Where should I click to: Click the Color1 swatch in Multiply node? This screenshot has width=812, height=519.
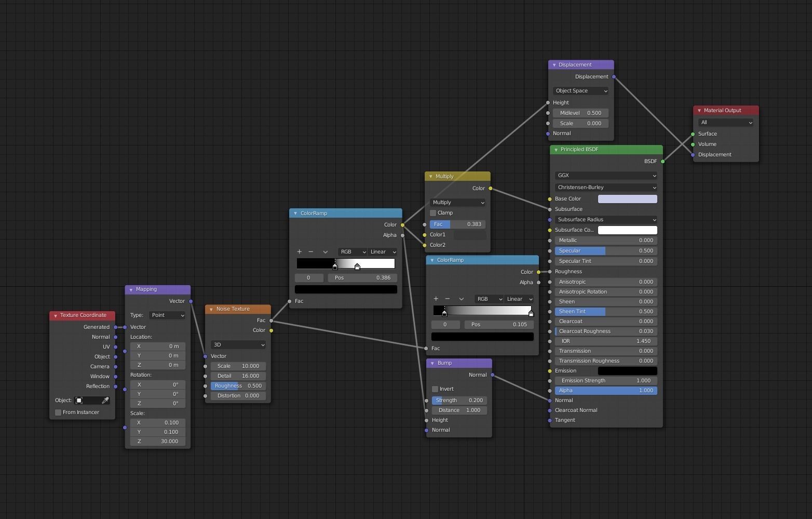click(470, 235)
